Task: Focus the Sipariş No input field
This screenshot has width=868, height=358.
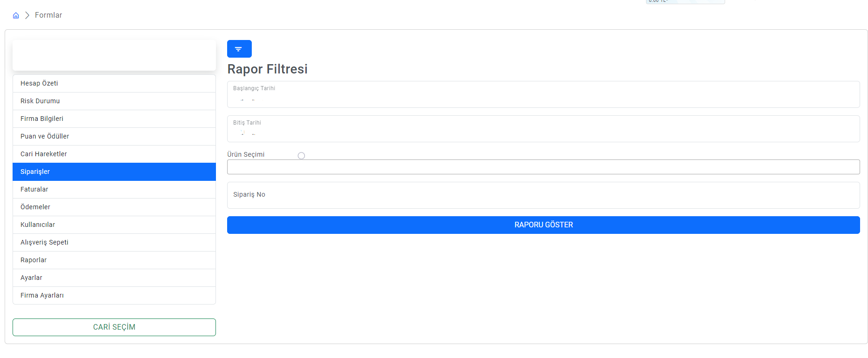Action: tap(543, 195)
